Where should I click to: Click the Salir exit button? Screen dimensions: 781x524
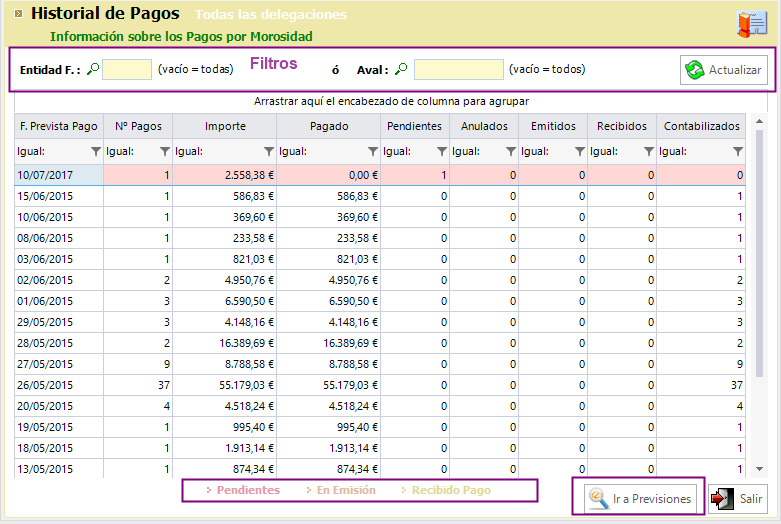(738, 498)
